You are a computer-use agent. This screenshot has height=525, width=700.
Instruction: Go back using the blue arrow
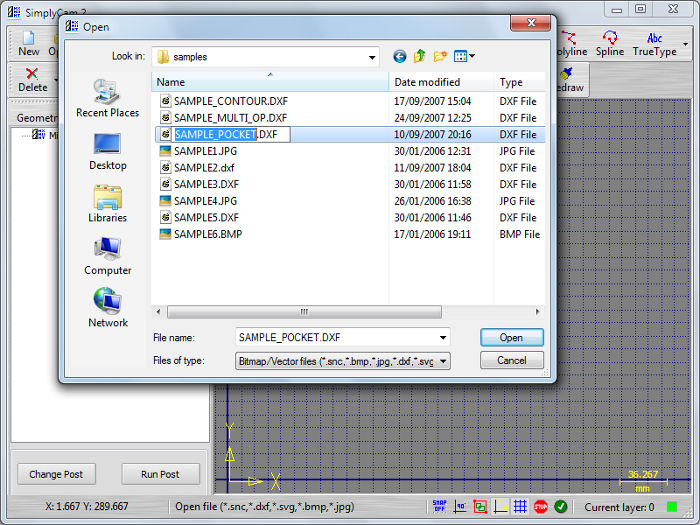click(400, 57)
